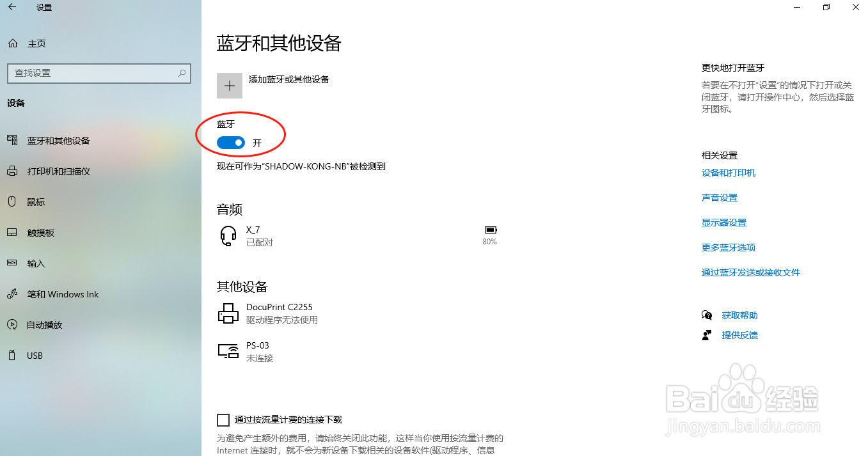Open 更多蓝牙选项 link
The image size is (868, 456).
pos(729,248)
